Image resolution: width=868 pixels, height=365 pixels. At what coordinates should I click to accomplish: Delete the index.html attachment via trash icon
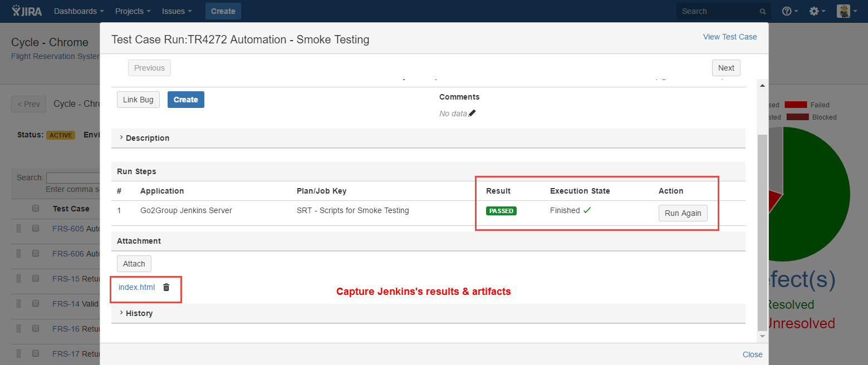pyautogui.click(x=166, y=287)
